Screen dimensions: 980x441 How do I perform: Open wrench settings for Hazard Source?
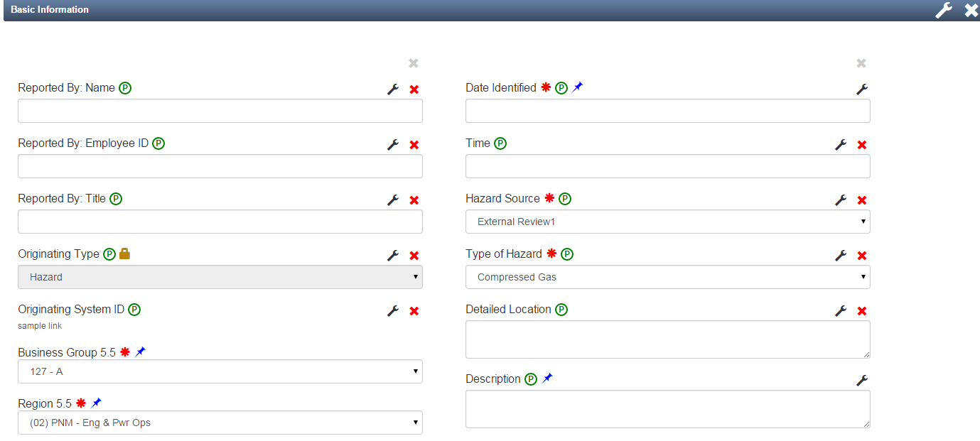[x=841, y=200]
